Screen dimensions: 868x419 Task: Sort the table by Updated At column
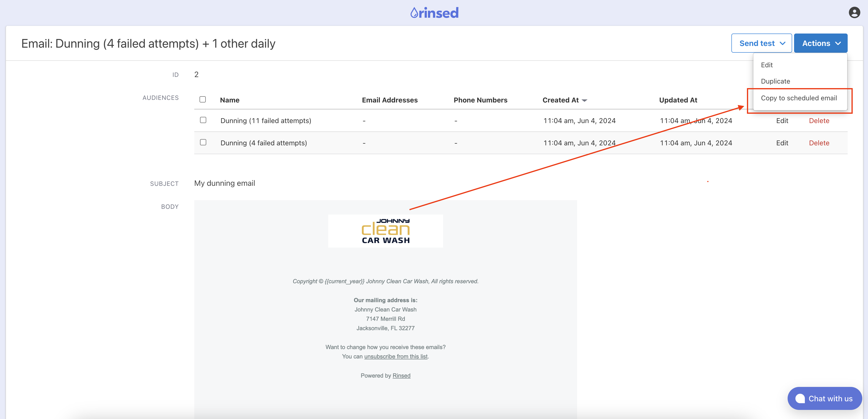(678, 100)
